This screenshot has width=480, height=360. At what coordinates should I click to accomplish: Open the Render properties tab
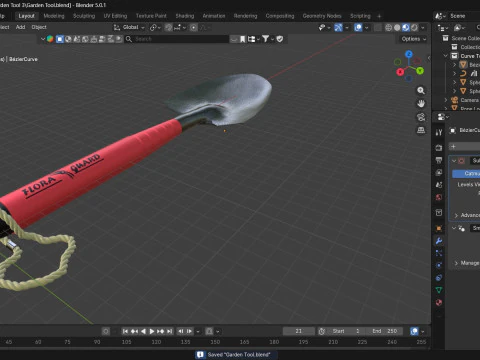(439, 147)
